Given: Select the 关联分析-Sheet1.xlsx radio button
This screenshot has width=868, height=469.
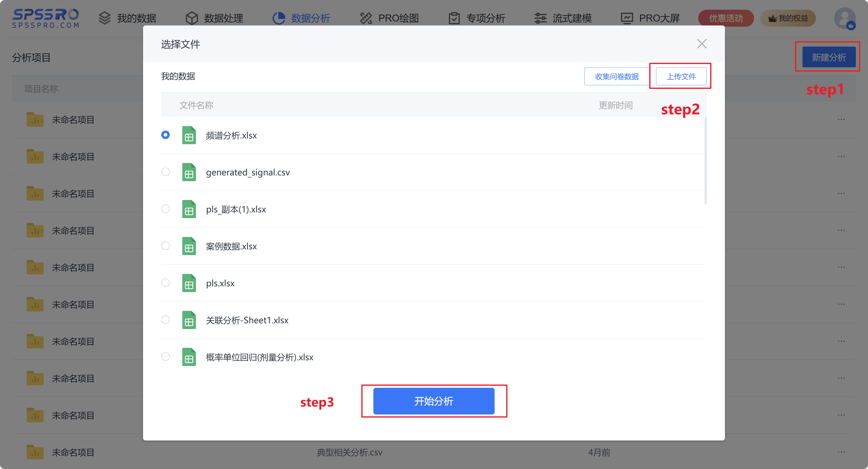Looking at the screenshot, I should 165,319.
